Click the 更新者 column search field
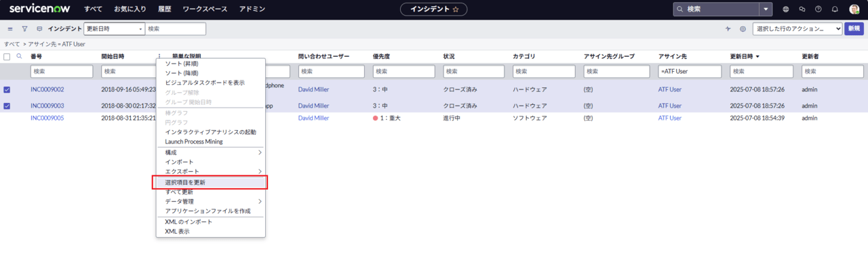Screen dimensions: 868x258 pyautogui.click(x=833, y=71)
